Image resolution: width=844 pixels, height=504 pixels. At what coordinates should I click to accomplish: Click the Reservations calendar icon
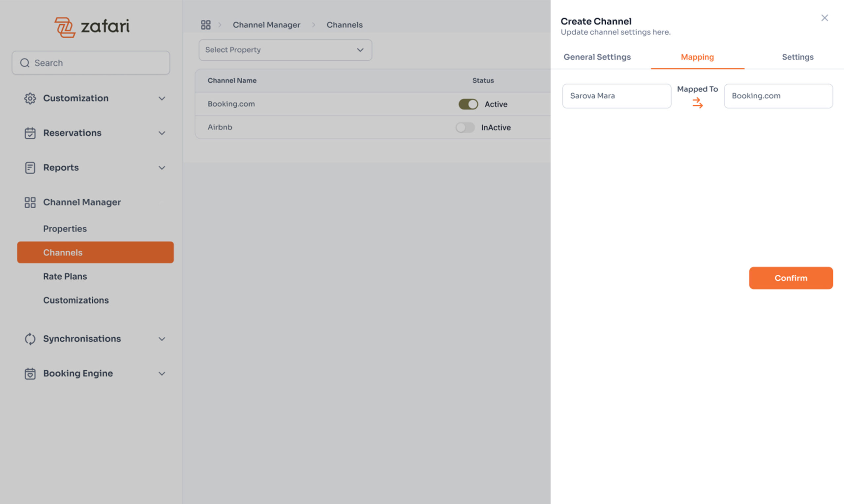click(x=30, y=133)
